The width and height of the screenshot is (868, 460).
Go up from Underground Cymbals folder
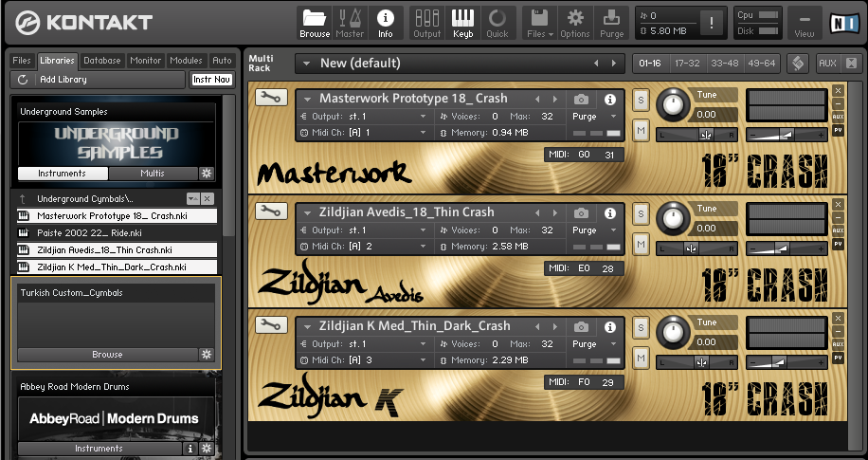pyautogui.click(x=23, y=198)
